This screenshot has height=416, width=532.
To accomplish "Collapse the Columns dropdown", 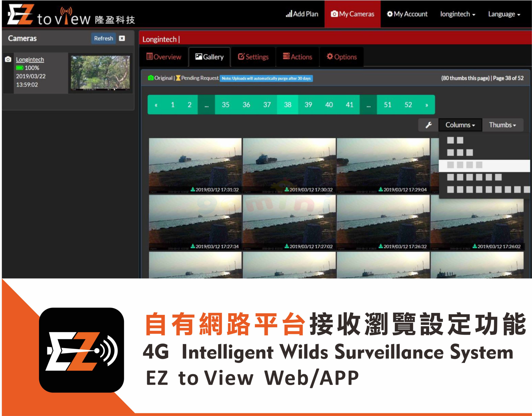I will pyautogui.click(x=460, y=125).
